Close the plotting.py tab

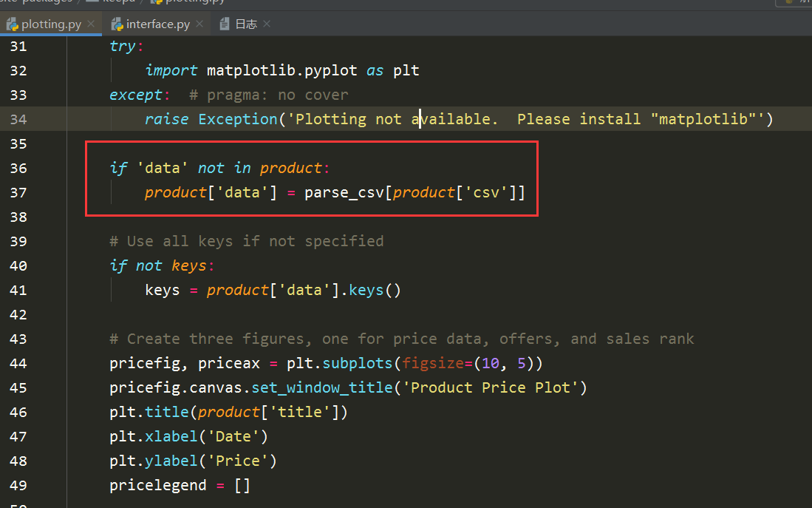(x=91, y=23)
